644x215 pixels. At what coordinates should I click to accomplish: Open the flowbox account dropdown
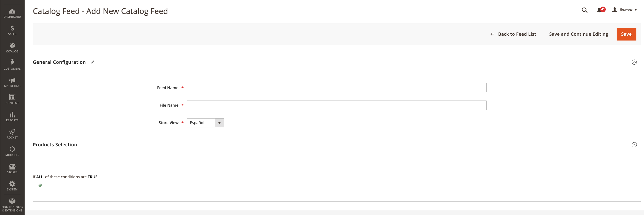click(x=624, y=10)
